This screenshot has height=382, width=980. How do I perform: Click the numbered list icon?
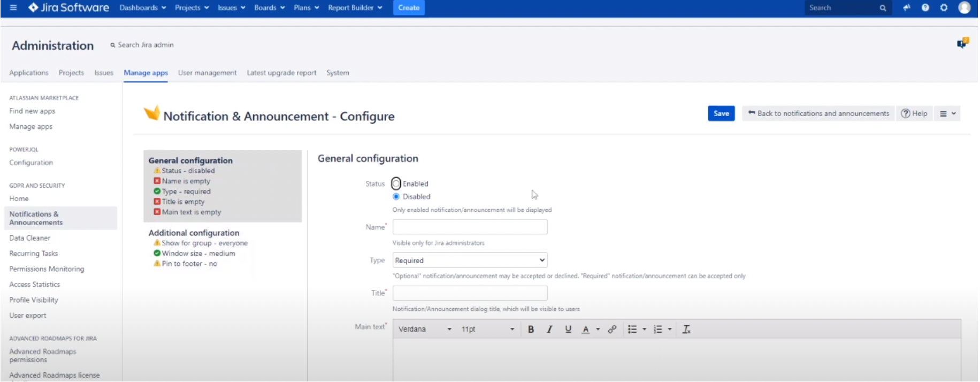[658, 330]
